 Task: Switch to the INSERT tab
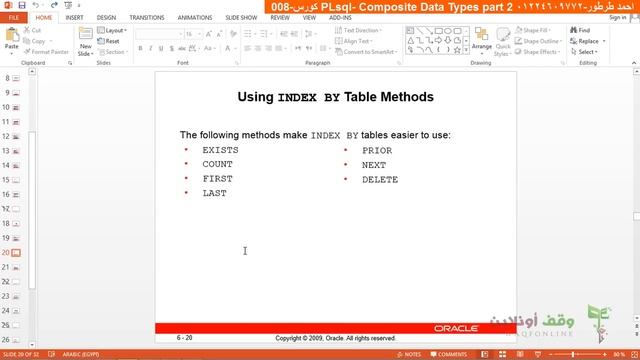point(74,18)
